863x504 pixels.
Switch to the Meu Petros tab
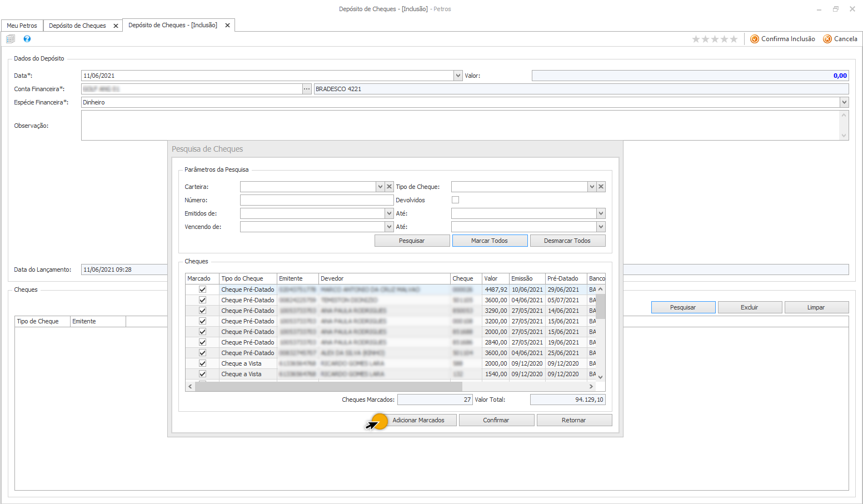(22, 26)
